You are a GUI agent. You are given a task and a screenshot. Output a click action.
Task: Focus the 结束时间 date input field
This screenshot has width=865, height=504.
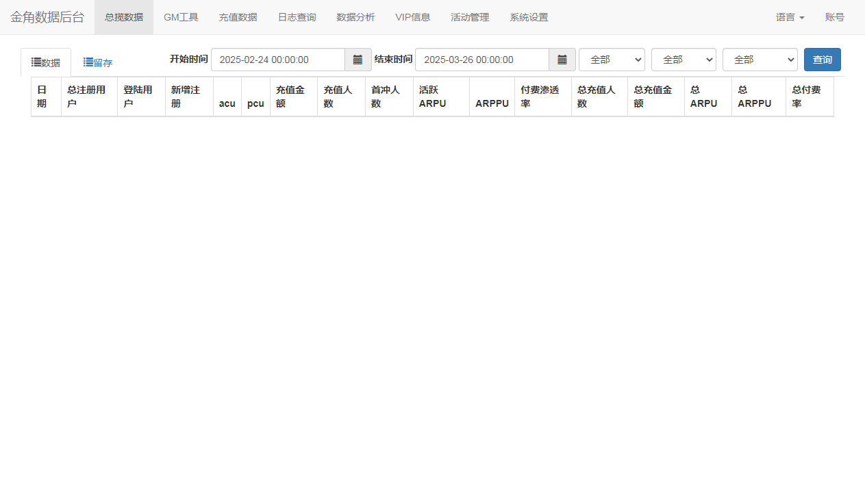click(x=482, y=60)
